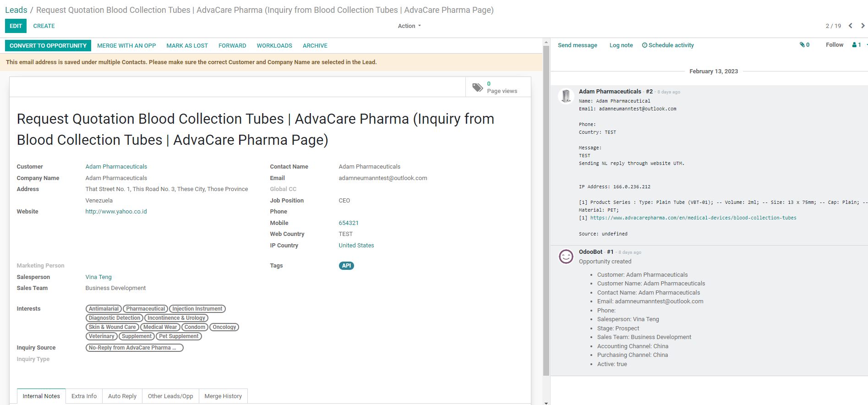Image resolution: width=868 pixels, height=405 pixels.
Task: Open the Merge History tab
Action: [x=223, y=396]
